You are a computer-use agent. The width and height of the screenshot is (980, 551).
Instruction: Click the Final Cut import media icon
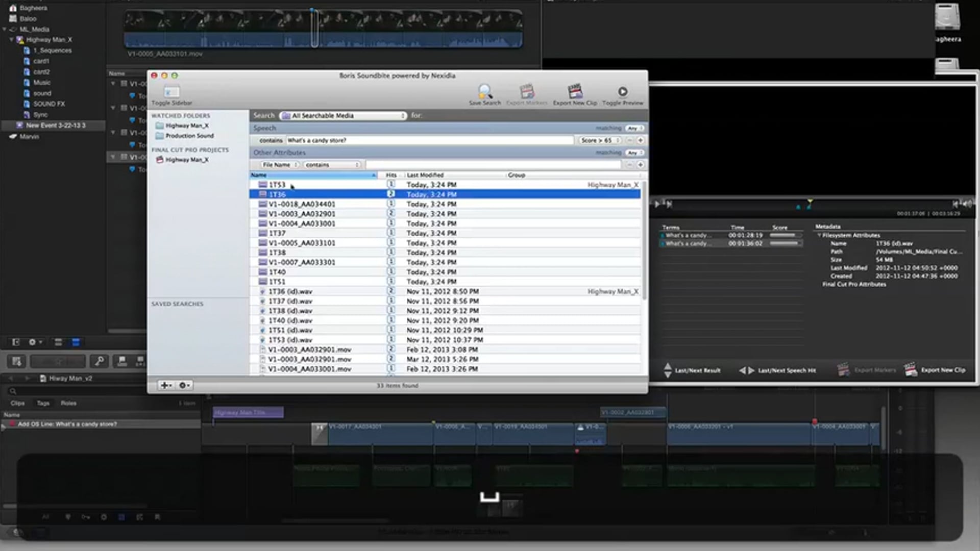pos(16,361)
